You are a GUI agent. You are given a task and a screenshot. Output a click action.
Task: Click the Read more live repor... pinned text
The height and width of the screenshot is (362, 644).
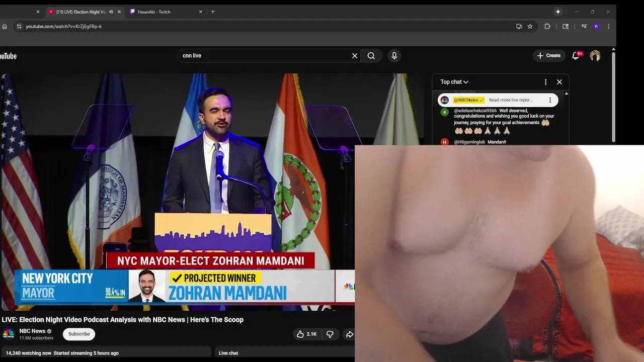(x=511, y=100)
